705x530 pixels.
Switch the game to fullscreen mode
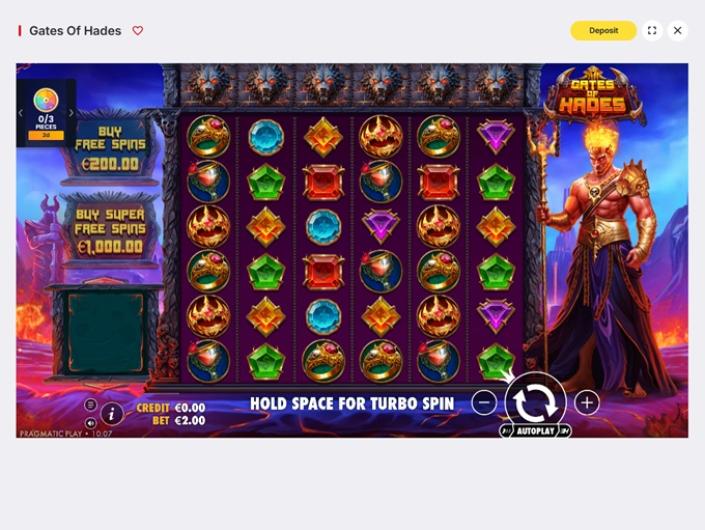652,31
